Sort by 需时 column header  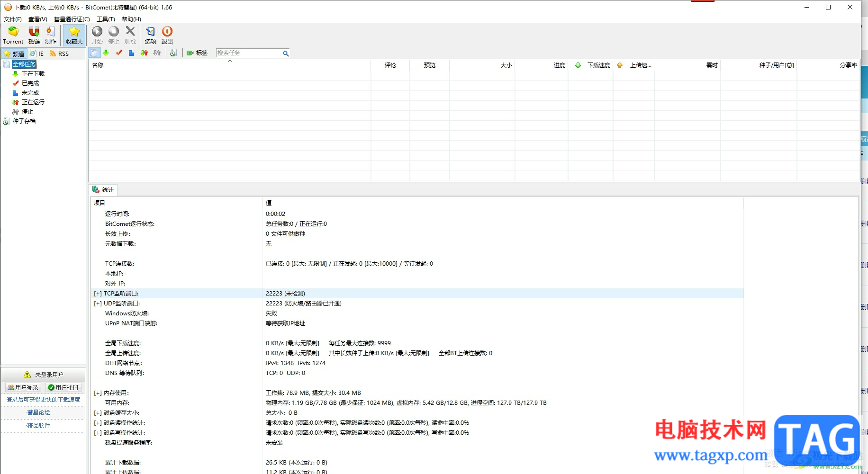pyautogui.click(x=688, y=65)
